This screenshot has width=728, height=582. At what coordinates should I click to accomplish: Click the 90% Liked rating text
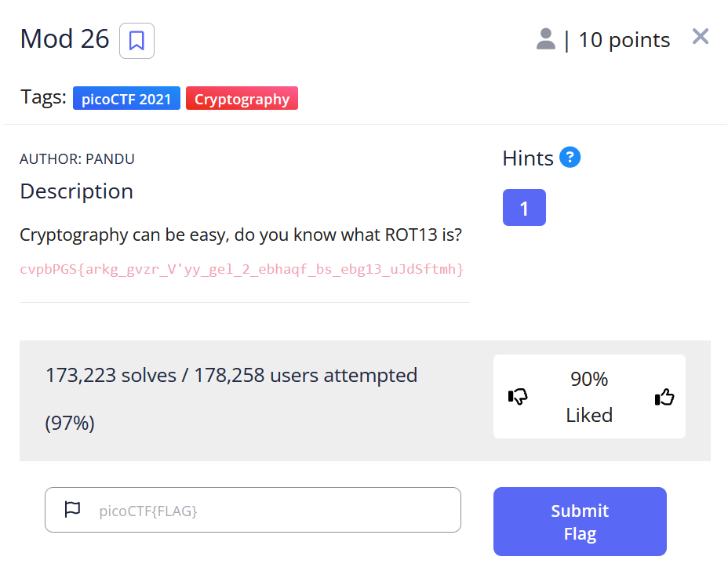pos(589,397)
